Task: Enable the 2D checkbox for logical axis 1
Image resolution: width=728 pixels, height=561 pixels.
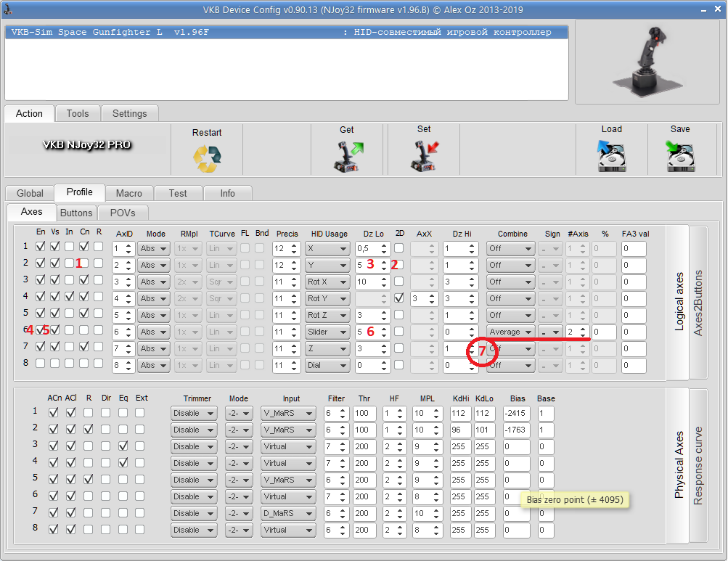Action: coord(399,247)
